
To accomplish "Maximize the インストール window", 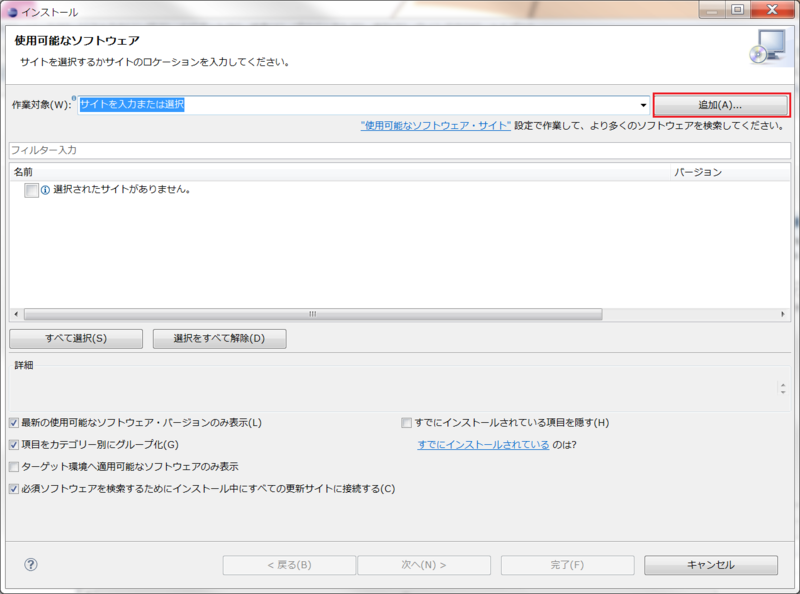I will point(737,9).
